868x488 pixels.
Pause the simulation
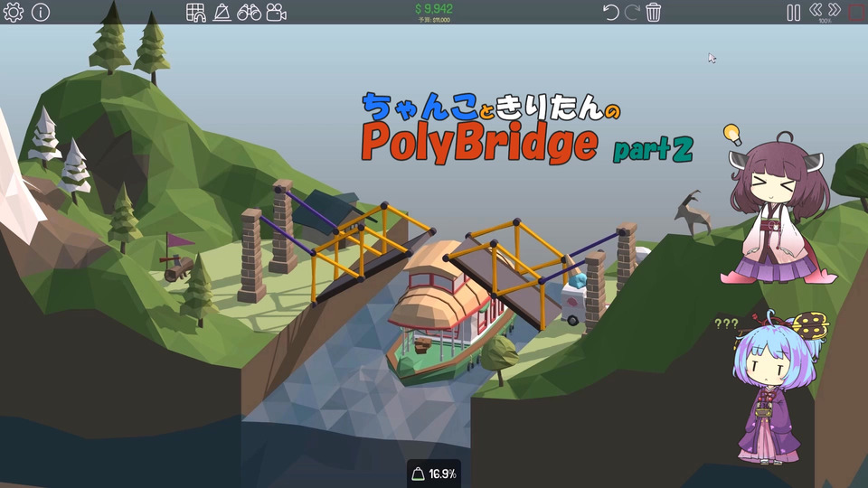(x=793, y=13)
